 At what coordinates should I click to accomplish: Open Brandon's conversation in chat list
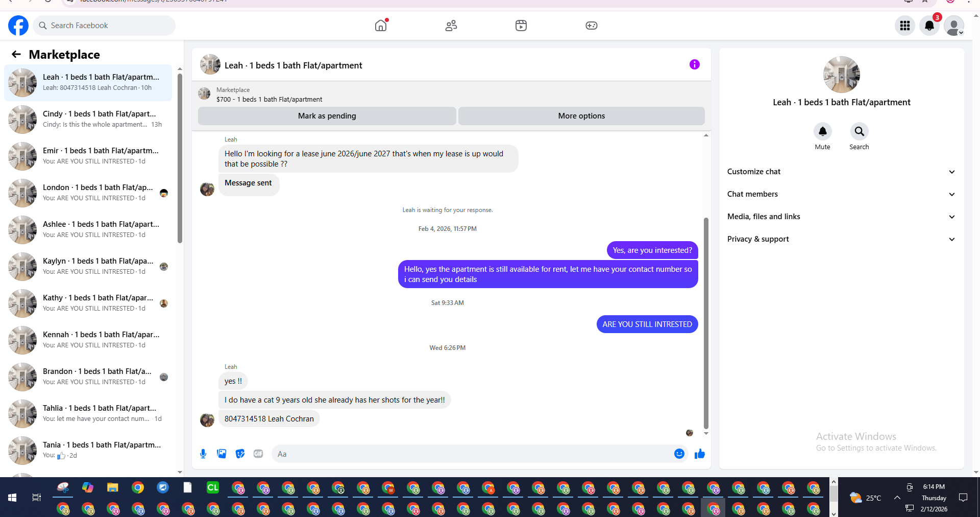click(88, 377)
